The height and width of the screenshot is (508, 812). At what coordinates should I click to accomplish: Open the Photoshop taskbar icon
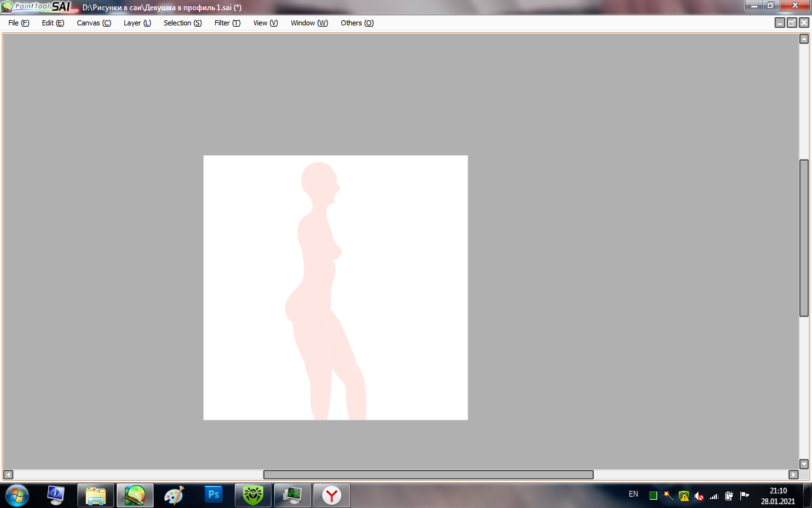214,495
